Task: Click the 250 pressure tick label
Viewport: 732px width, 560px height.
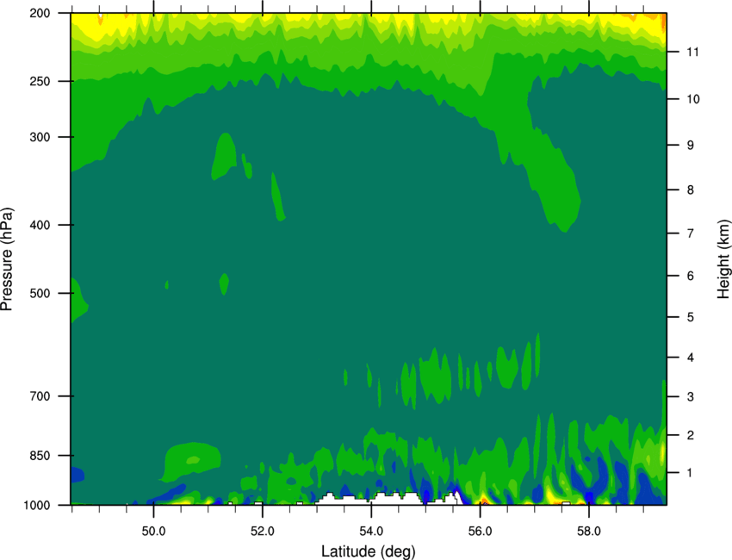Action: coord(40,81)
